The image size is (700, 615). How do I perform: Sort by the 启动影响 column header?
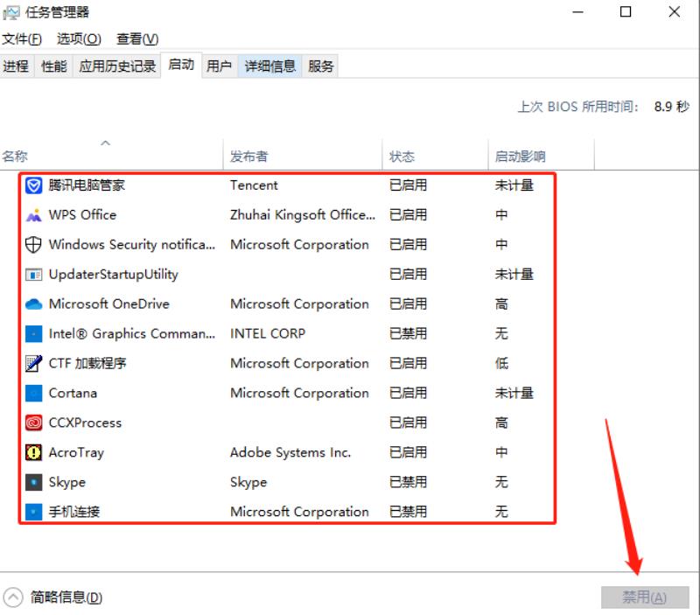(x=542, y=155)
